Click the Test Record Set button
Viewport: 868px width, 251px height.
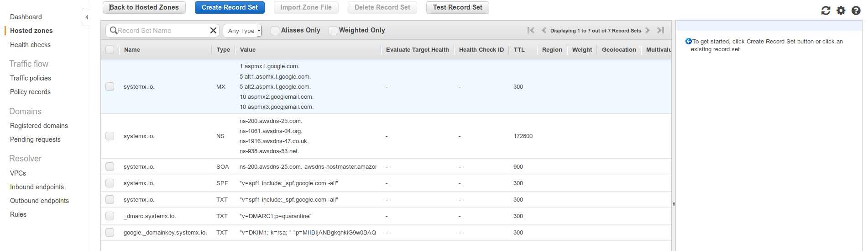(x=457, y=7)
